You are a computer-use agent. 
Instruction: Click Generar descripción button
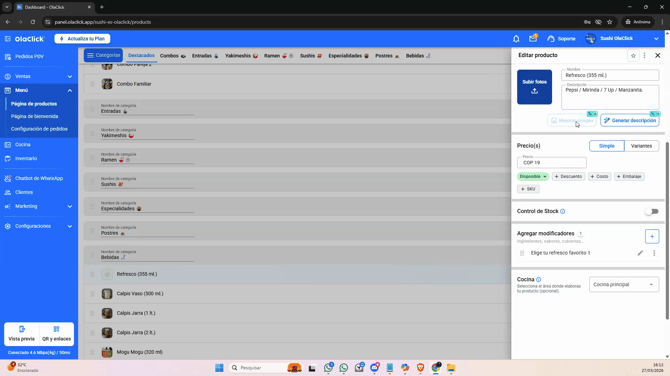(630, 120)
